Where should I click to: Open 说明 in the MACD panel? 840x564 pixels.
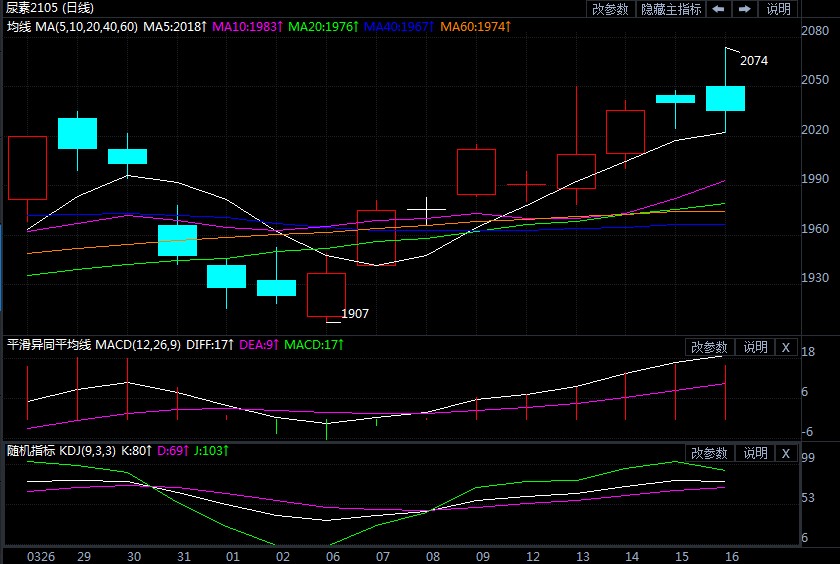point(754,347)
